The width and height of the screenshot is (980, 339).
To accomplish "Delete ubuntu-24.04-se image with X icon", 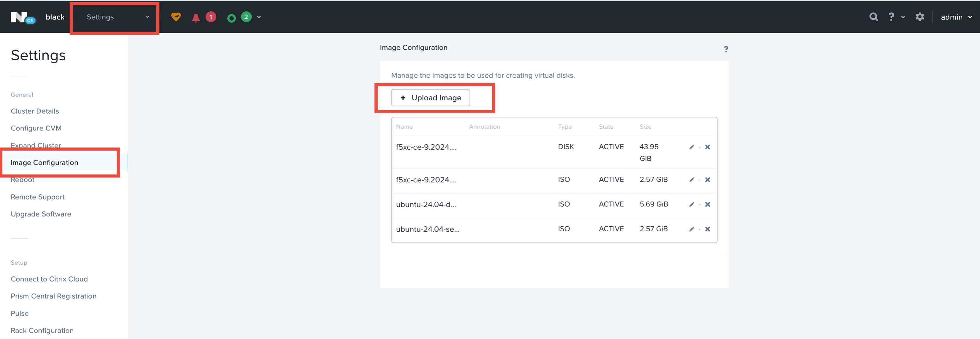I will tap(708, 229).
